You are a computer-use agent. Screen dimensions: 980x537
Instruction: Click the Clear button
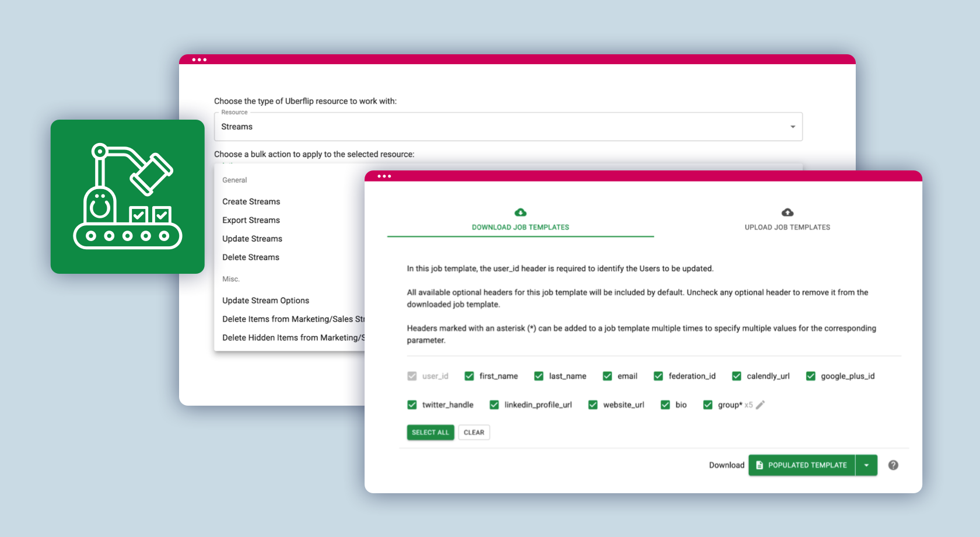click(474, 433)
